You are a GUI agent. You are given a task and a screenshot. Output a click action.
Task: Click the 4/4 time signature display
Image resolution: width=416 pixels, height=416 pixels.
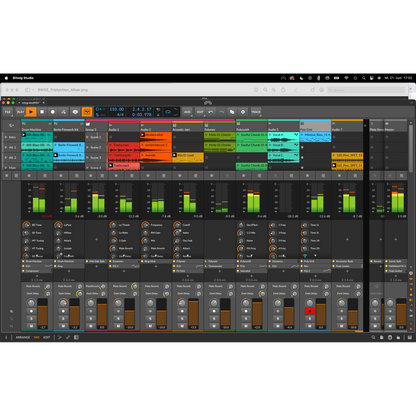120,115
